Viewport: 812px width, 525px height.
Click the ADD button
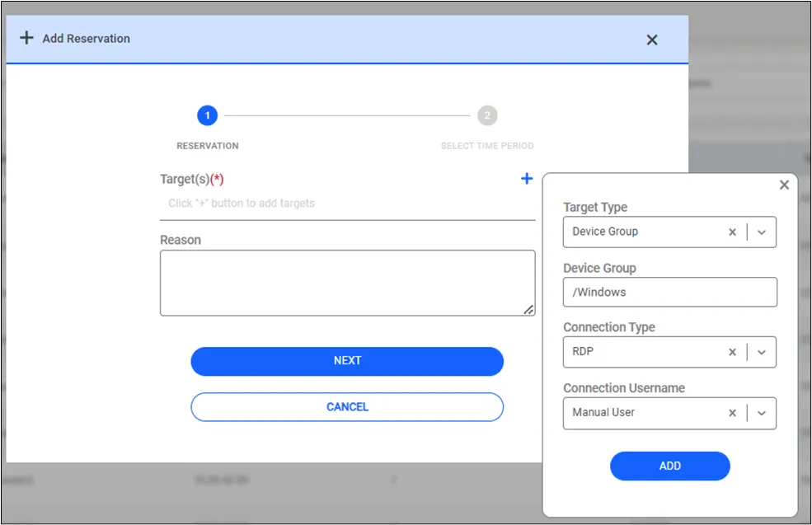click(x=669, y=466)
